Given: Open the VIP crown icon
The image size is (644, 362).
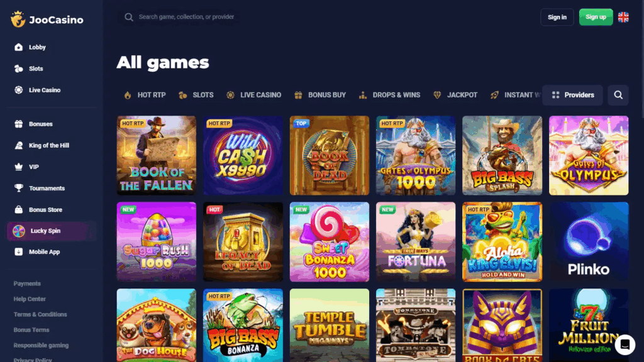Looking at the screenshot, I should point(18,167).
